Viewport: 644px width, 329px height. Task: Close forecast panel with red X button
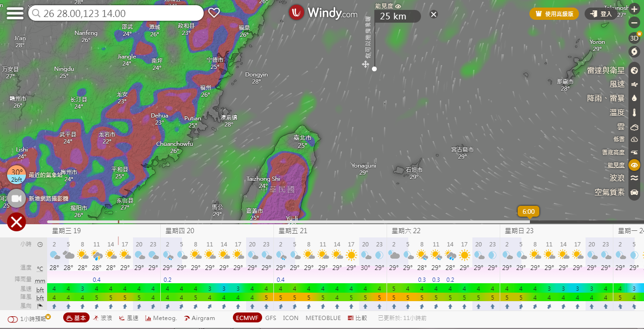coord(17,221)
